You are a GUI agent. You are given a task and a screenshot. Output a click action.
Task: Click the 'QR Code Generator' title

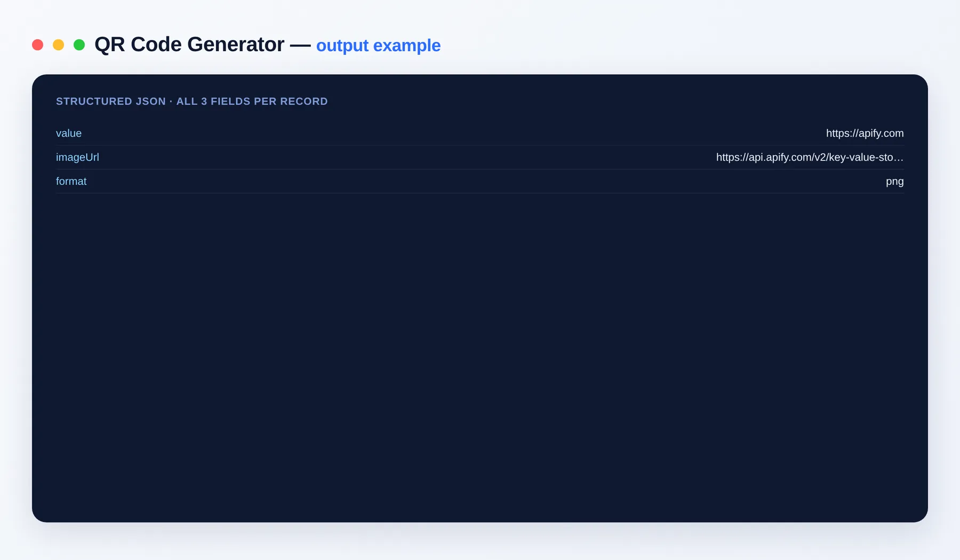189,45
